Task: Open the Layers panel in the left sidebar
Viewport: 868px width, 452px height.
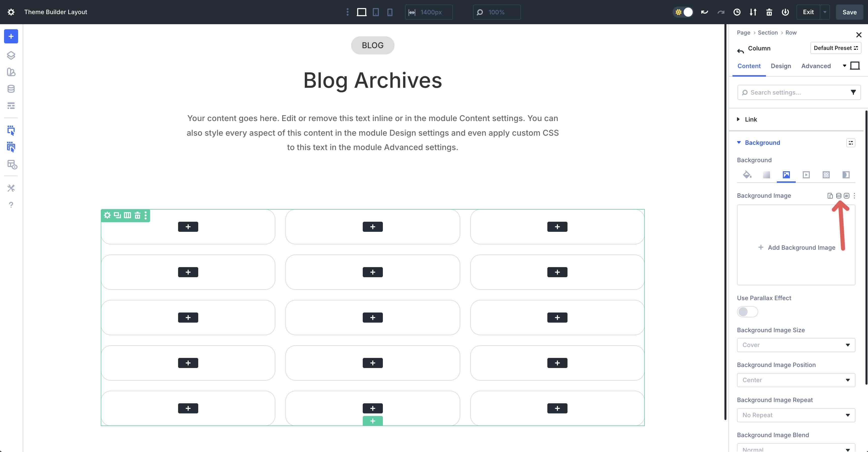Action: (x=11, y=56)
